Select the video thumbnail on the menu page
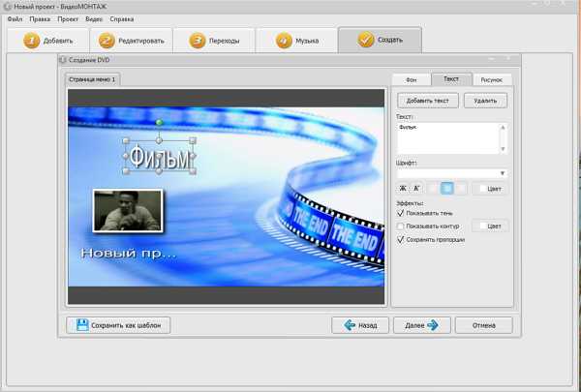Viewport: 581px width, 392px height. click(x=127, y=211)
